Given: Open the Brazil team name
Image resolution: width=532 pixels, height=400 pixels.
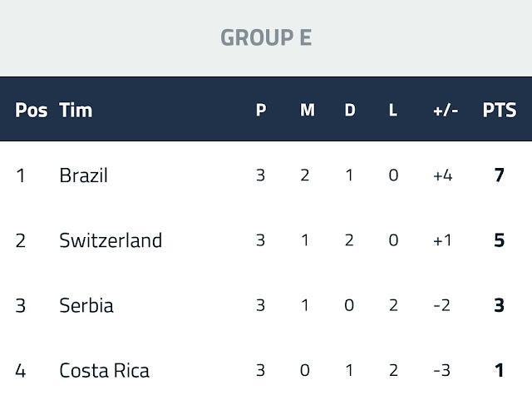Looking at the screenshot, I should click(x=83, y=175).
